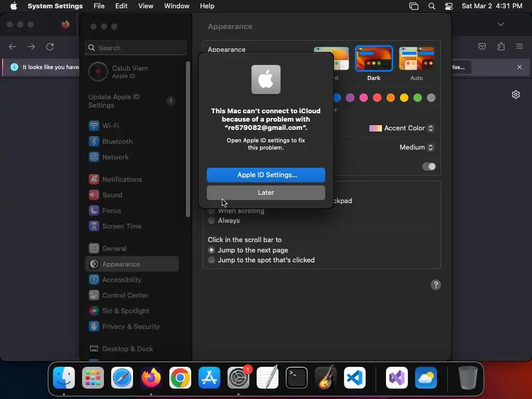The image size is (532, 399).
Task: Open Update Apple ID Settings entry
Action: coord(132,101)
